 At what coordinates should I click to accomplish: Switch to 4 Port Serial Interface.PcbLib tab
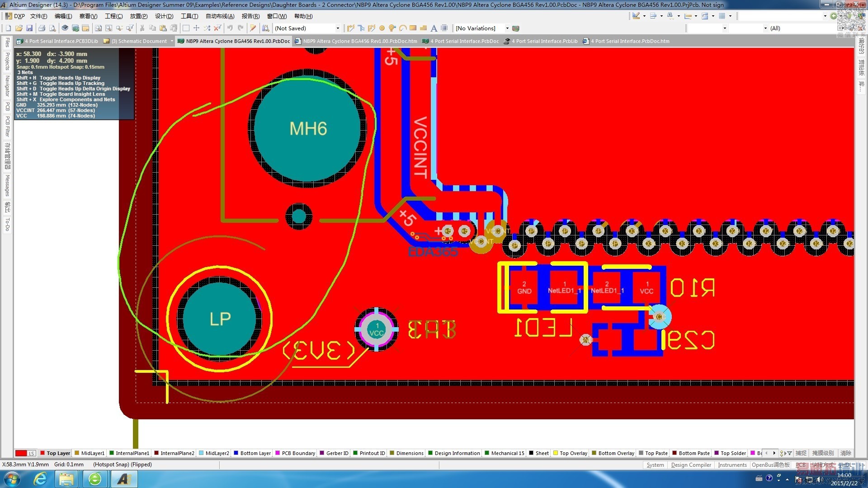[544, 41]
